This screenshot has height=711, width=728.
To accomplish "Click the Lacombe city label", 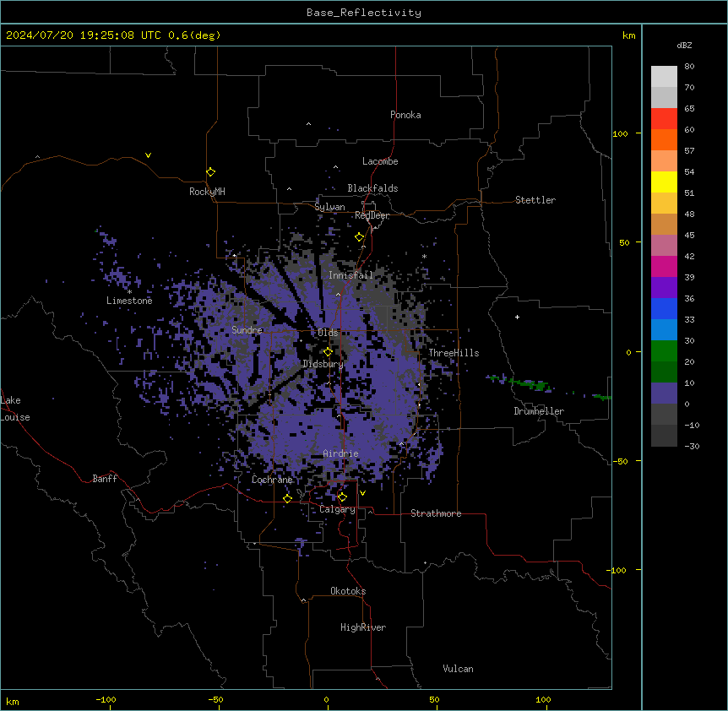I will (380, 161).
